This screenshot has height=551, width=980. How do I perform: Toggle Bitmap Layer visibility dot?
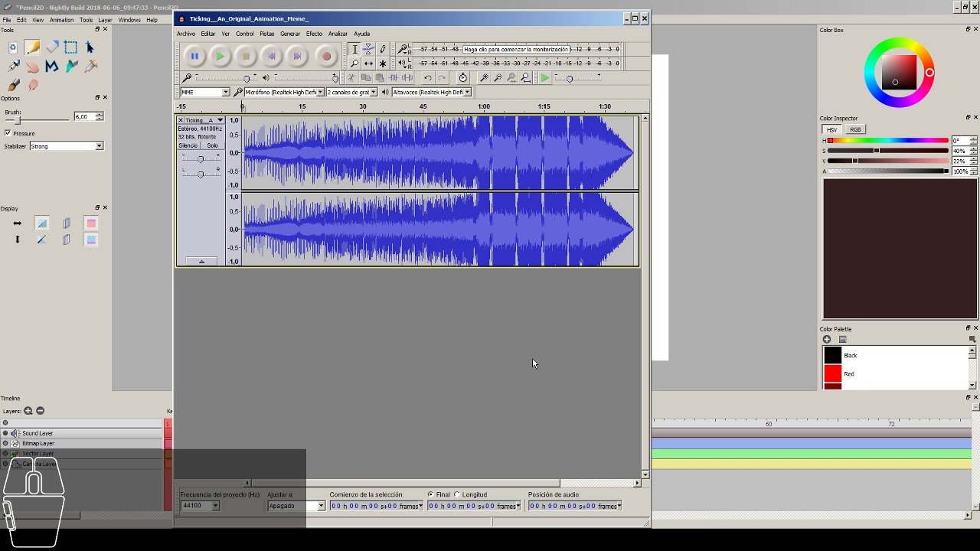[5, 443]
